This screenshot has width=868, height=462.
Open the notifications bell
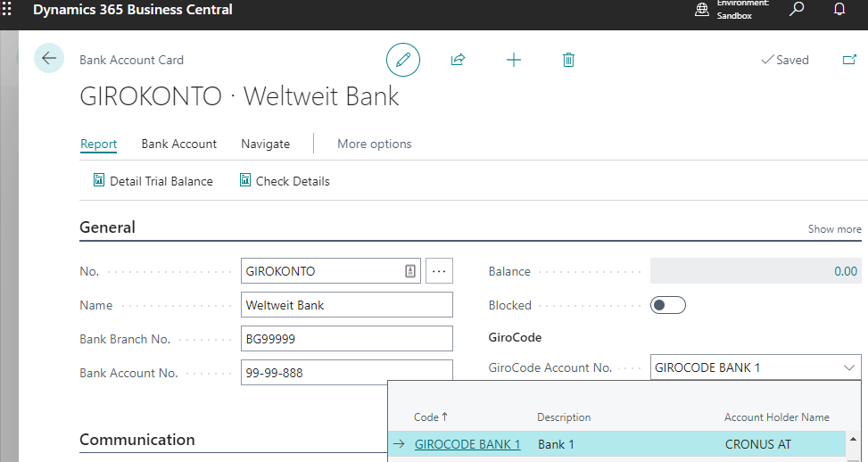(839, 10)
